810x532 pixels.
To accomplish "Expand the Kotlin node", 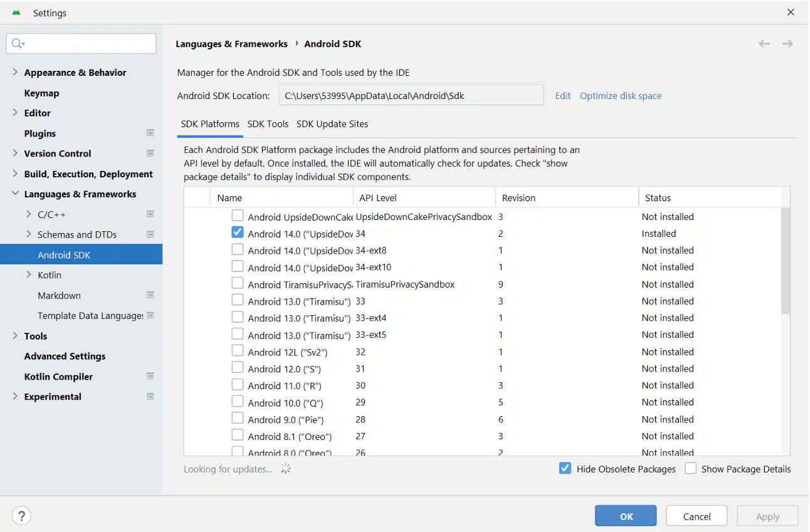I will coord(29,274).
